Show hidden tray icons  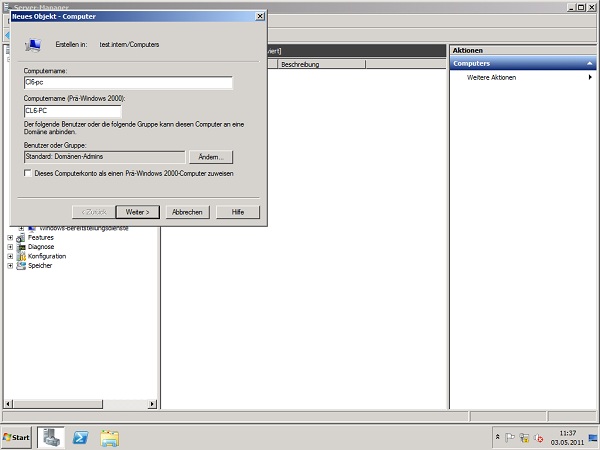[497, 437]
